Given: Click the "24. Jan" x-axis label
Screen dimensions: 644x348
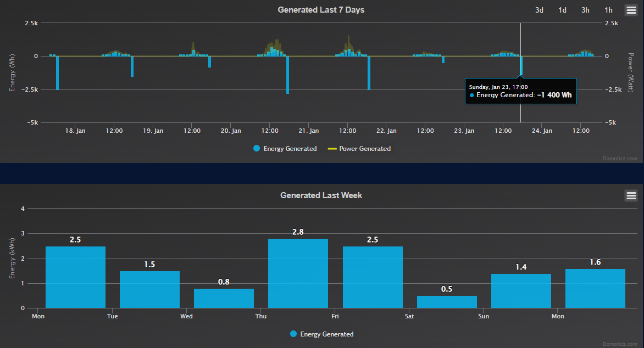Looking at the screenshot, I should pos(542,131).
